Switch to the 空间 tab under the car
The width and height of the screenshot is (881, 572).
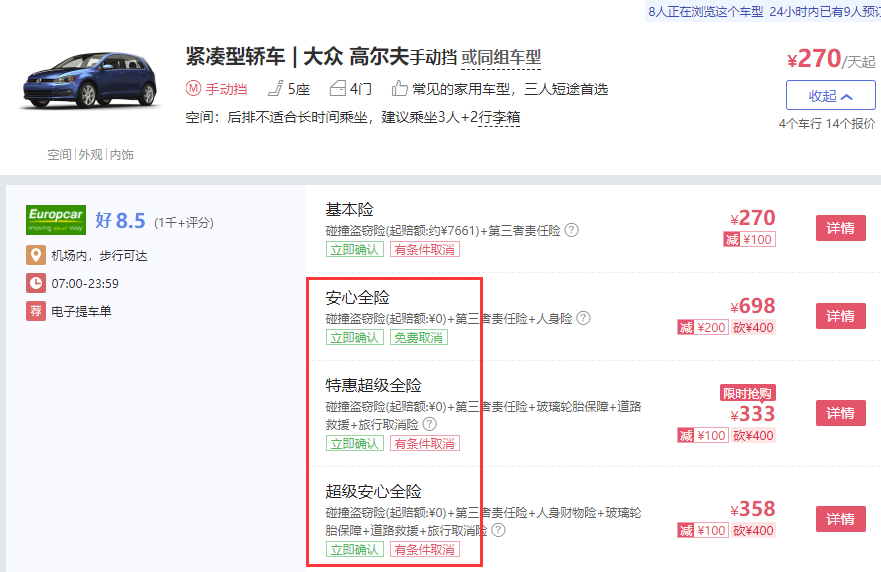click(59, 155)
